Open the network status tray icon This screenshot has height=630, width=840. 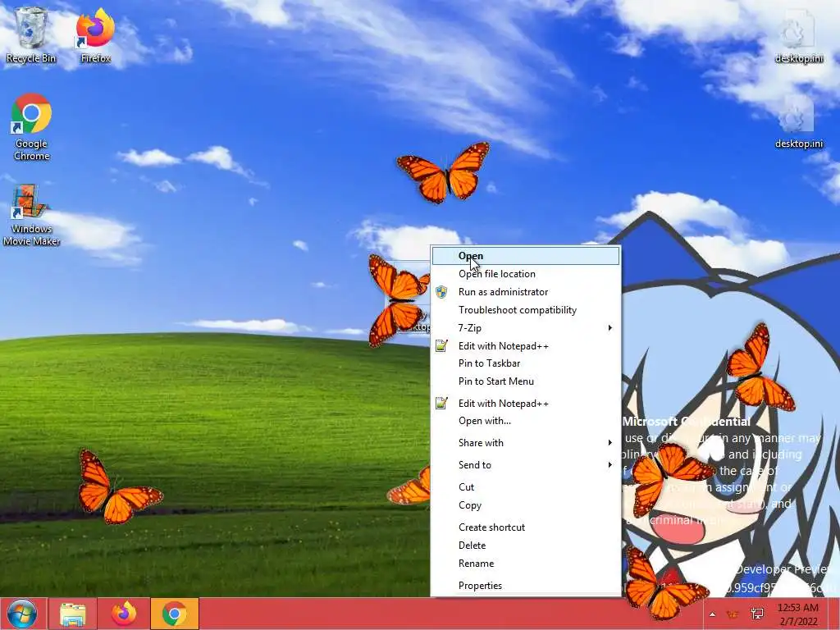757,614
